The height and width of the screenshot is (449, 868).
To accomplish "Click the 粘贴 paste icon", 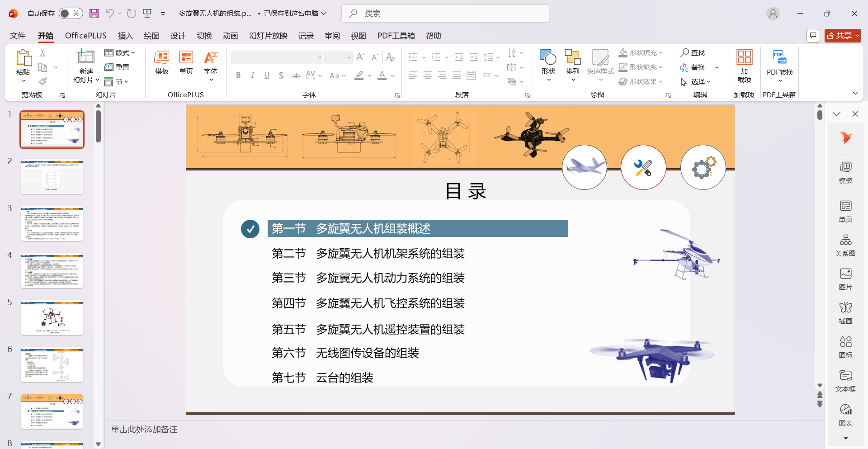I will [23, 59].
